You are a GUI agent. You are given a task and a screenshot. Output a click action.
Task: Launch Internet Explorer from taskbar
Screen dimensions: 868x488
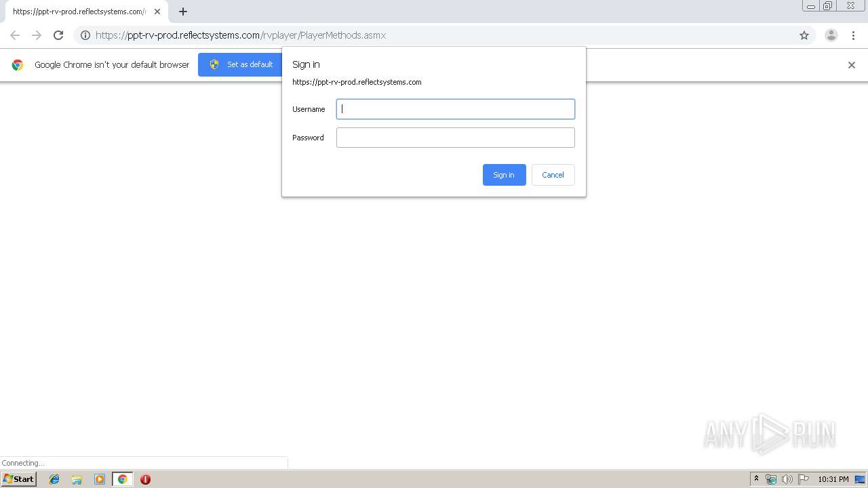(x=54, y=479)
